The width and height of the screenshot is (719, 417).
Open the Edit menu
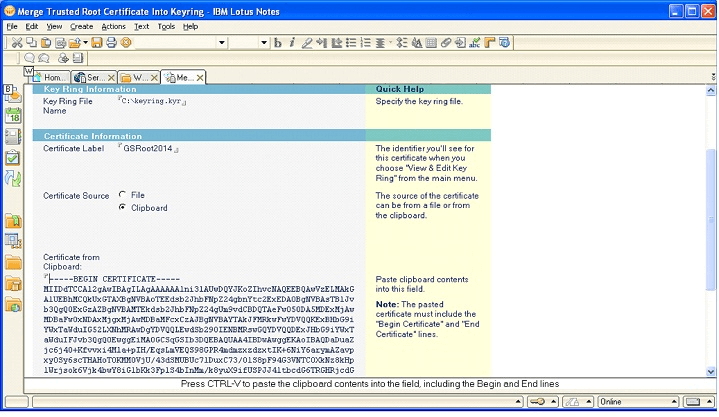tap(32, 27)
